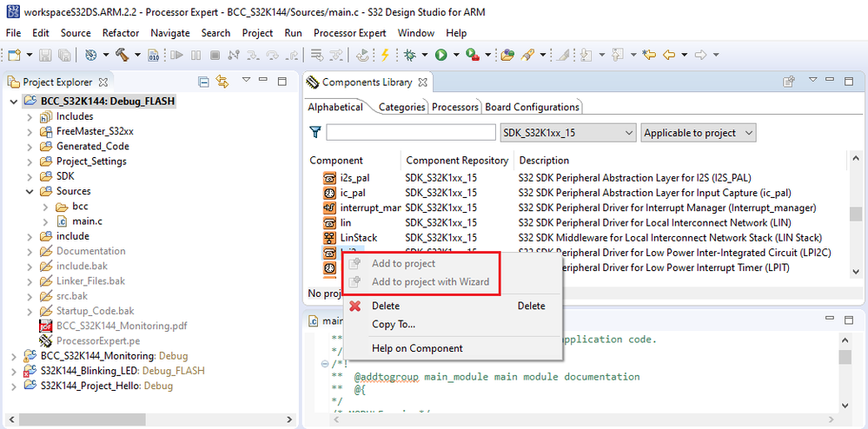Click the Forward arrow navigation icon
The height and width of the screenshot is (429, 868).
[x=701, y=54]
